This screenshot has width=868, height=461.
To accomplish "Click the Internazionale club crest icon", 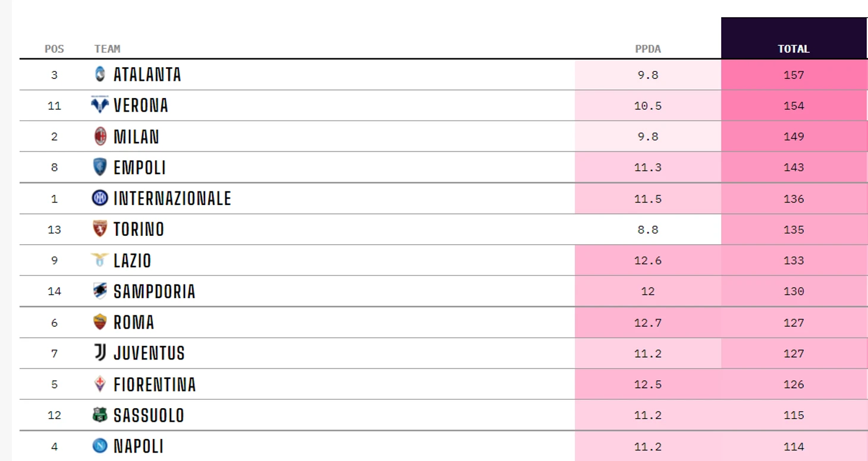I will tap(100, 198).
